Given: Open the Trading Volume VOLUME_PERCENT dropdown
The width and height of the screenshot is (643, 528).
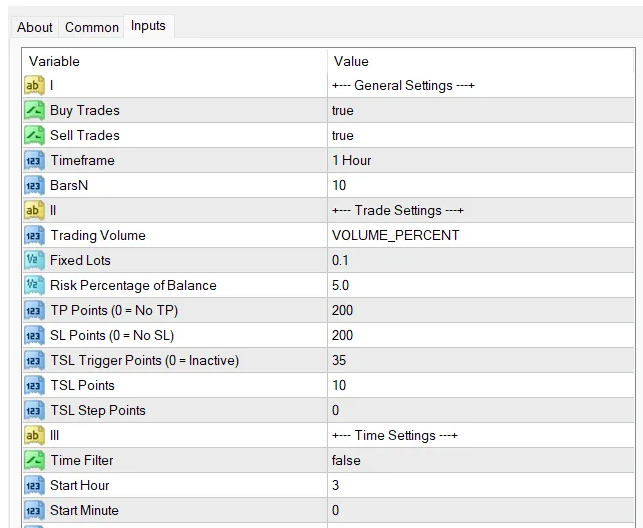Looking at the screenshot, I should (x=396, y=236).
